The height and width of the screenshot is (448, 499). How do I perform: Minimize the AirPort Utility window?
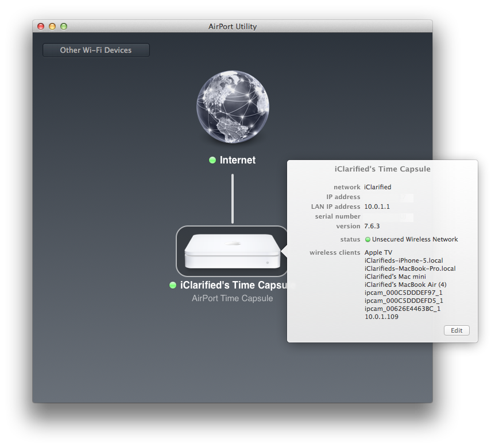(52, 26)
